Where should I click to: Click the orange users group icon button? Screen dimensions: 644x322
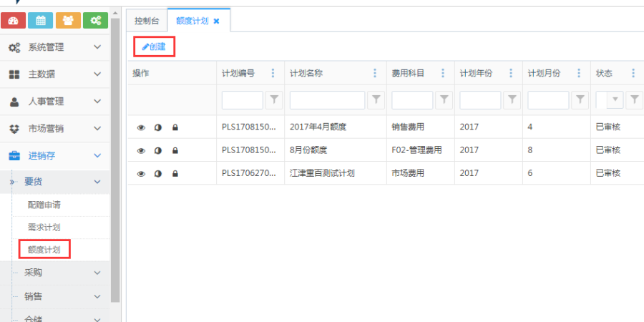pos(68,21)
